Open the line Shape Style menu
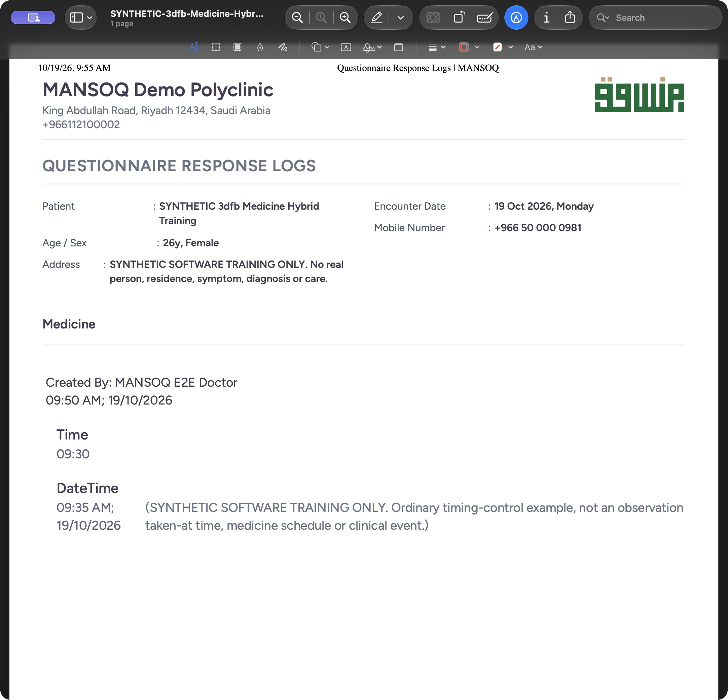This screenshot has width=728, height=700. coord(437,47)
